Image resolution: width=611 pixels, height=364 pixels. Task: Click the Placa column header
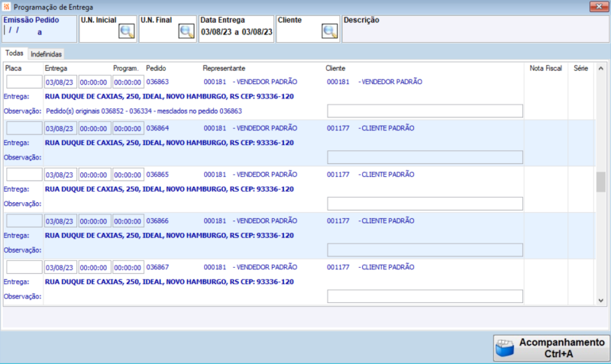tap(13, 68)
